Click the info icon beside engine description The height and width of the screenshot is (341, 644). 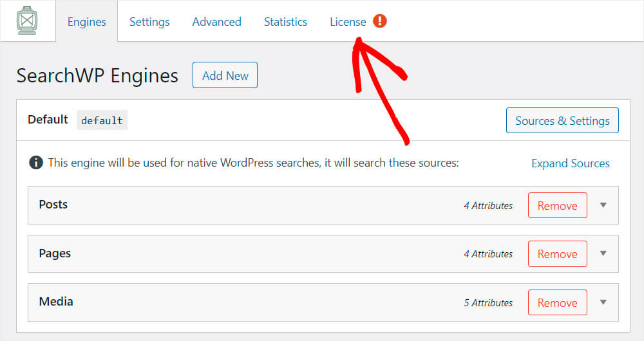coord(36,163)
